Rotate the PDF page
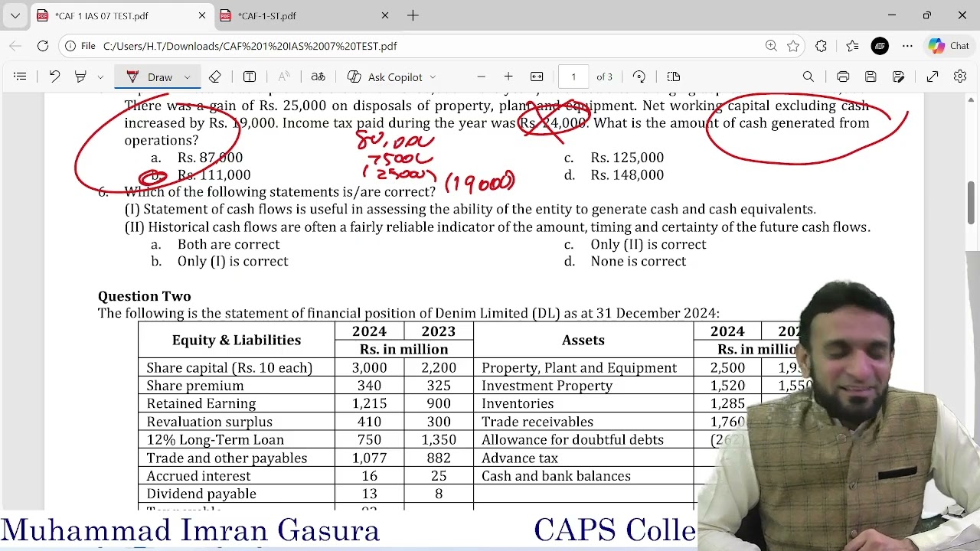This screenshot has width=980, height=551. [639, 77]
